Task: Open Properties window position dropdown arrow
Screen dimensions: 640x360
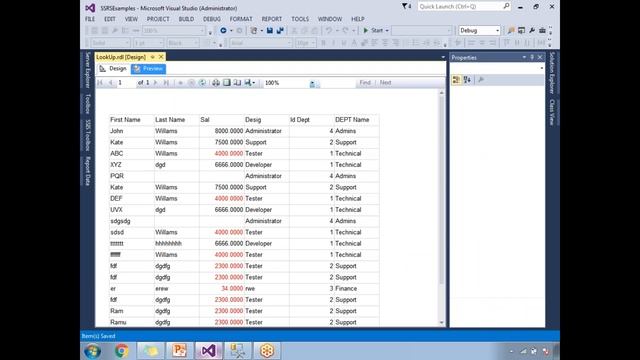Action: point(524,58)
